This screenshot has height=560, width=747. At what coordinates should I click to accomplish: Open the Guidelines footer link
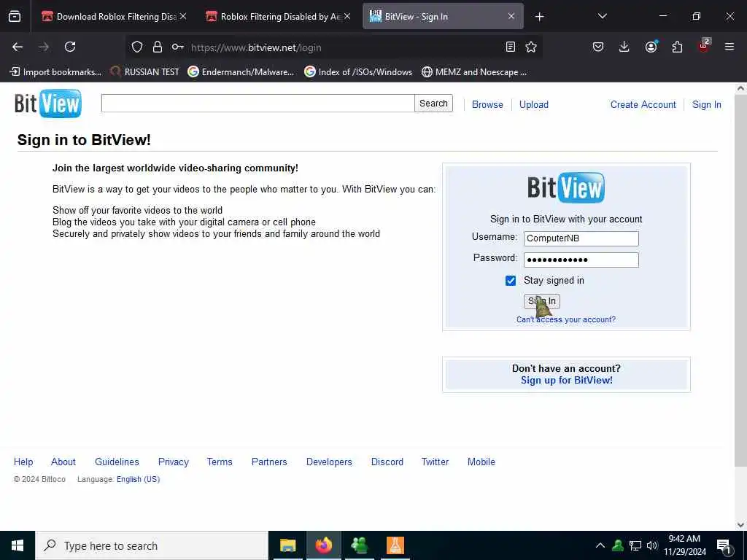(x=117, y=462)
